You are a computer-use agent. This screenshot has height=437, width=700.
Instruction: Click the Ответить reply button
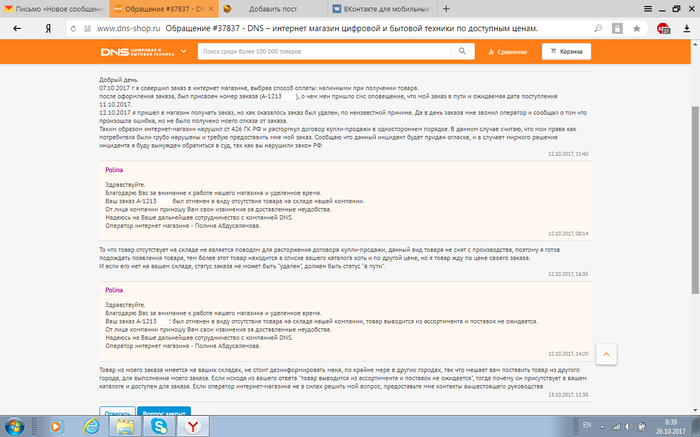pyautogui.click(x=117, y=411)
